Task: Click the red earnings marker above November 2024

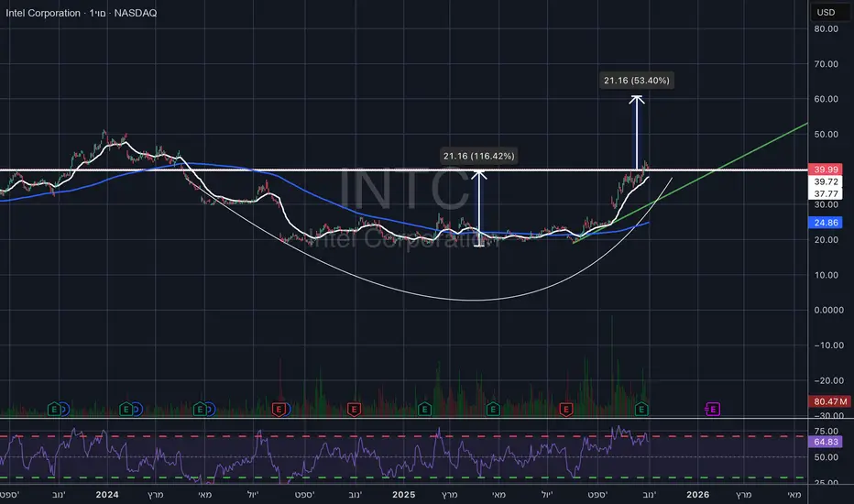Action: coord(354,409)
